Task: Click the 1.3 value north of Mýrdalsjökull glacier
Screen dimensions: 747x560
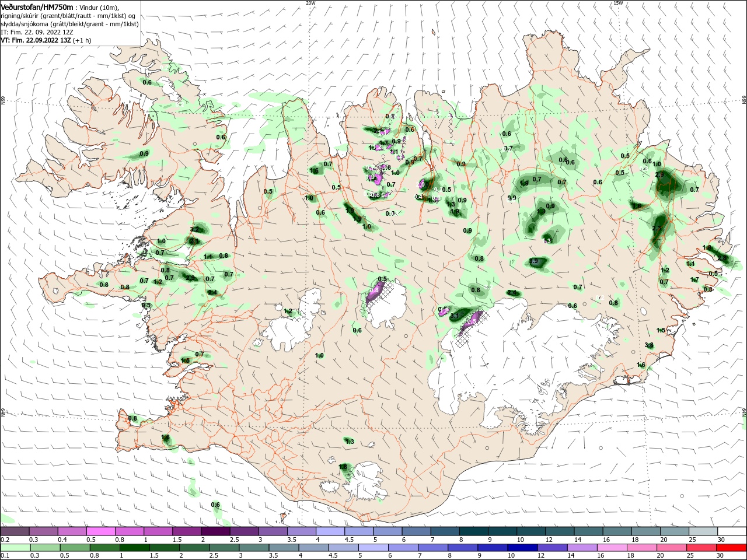Action: [350, 442]
